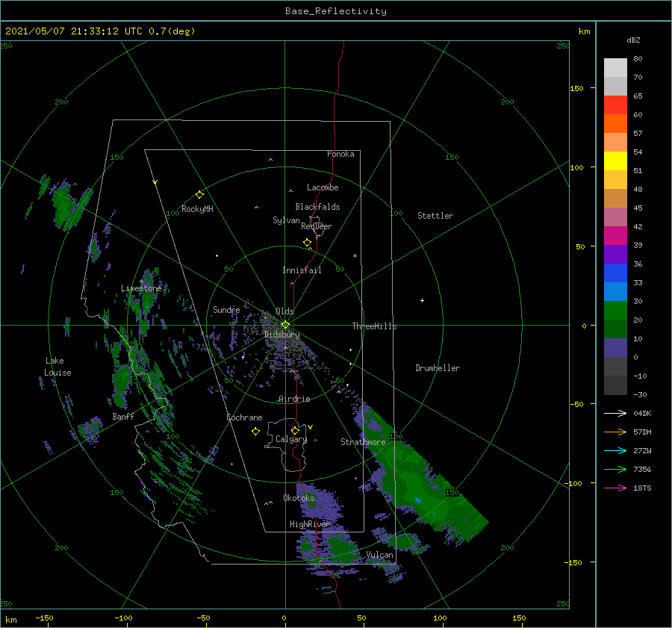This screenshot has height=628, width=672.
Task: Click the light gray 70 dBZ color swatch
Action: click(x=615, y=68)
